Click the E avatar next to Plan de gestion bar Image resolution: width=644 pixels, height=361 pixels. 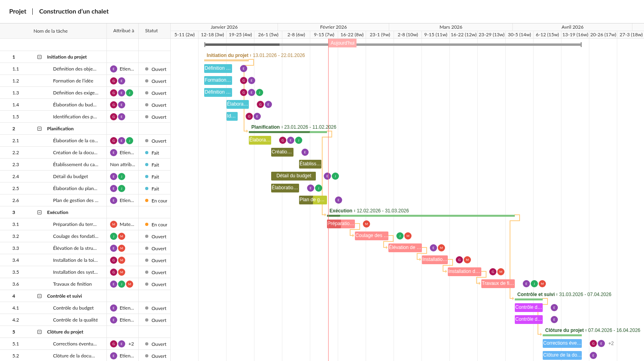coord(339,200)
